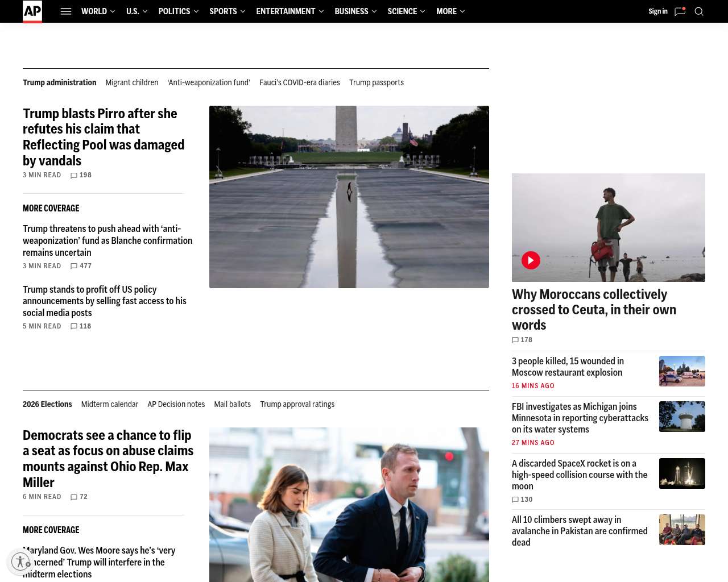Select the Mail ballots topic
This screenshot has width=728, height=582.
coord(233,404)
